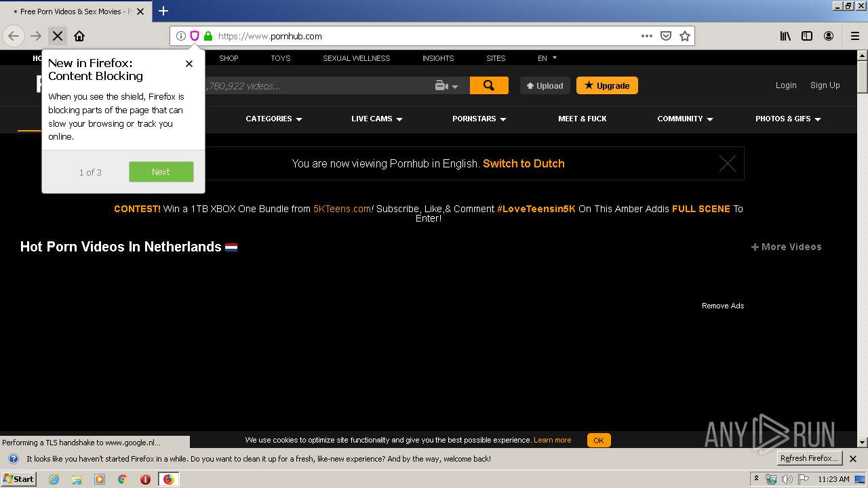Show hidden system tray icons
The height and width of the screenshot is (488, 868).
pyautogui.click(x=756, y=479)
